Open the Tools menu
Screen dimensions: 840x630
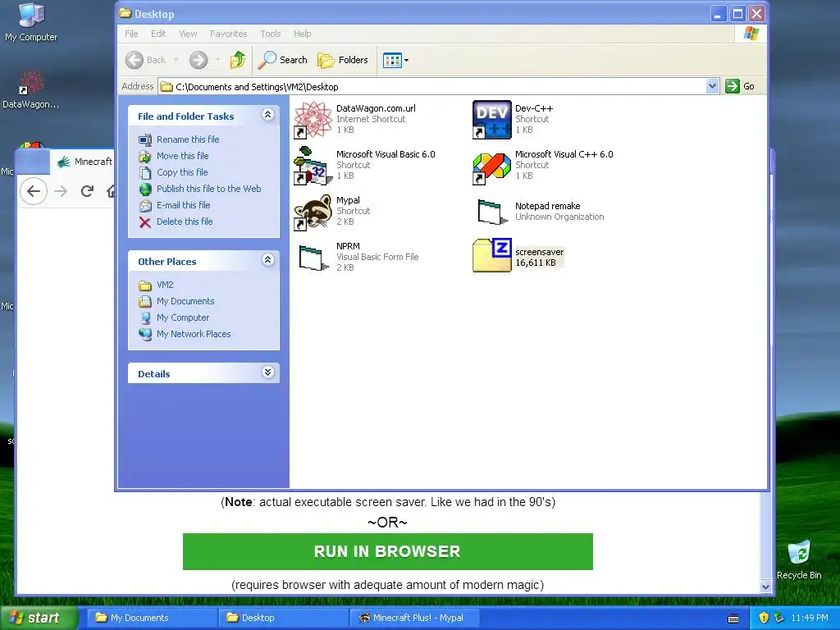(271, 34)
